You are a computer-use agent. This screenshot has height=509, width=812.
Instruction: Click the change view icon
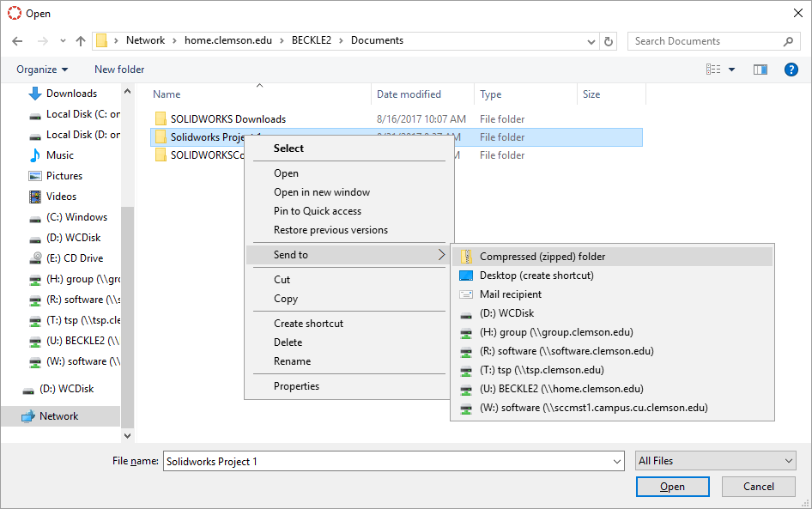[x=713, y=70]
